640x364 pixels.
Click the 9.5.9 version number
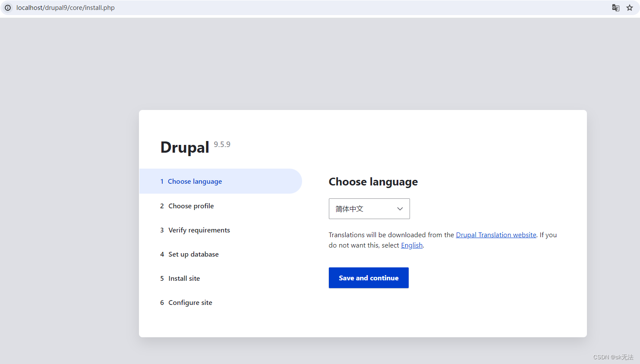coord(222,144)
